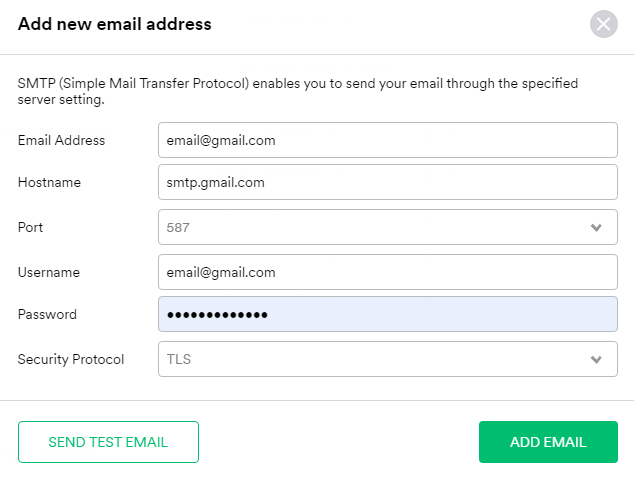Screen dimensions: 634x477
Task: Open the Port dropdown showing 587
Action: click(x=370, y=227)
